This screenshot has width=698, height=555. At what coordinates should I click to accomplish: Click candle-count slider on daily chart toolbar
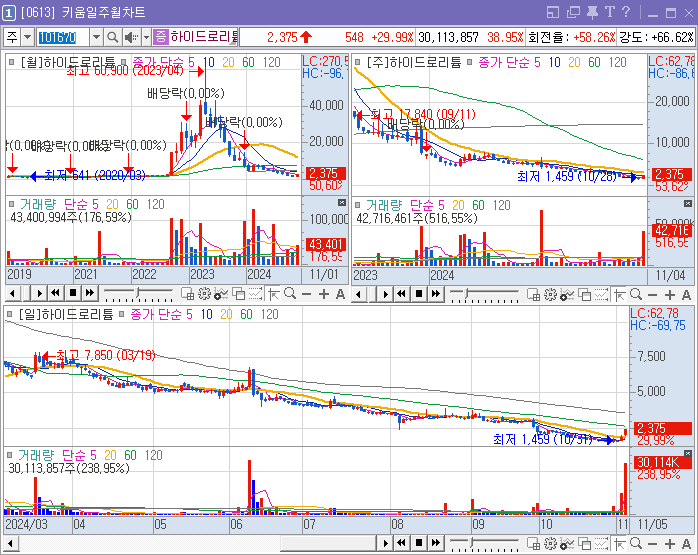(484, 543)
